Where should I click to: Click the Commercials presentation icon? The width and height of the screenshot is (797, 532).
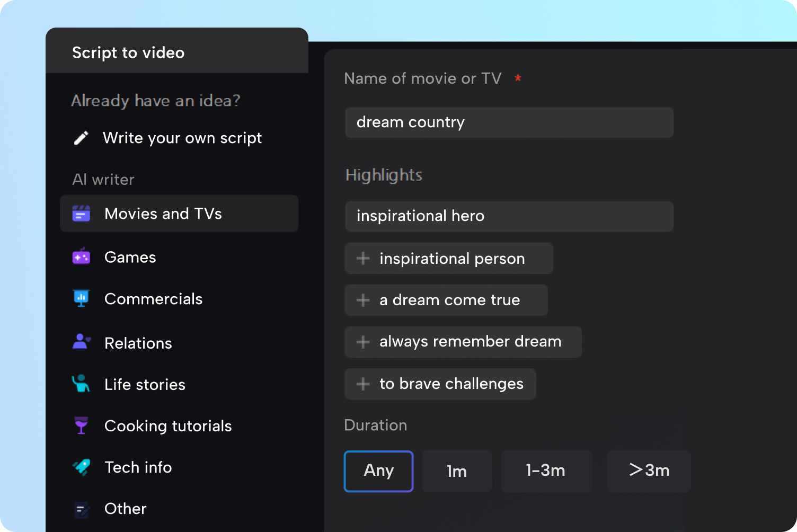pos(81,299)
